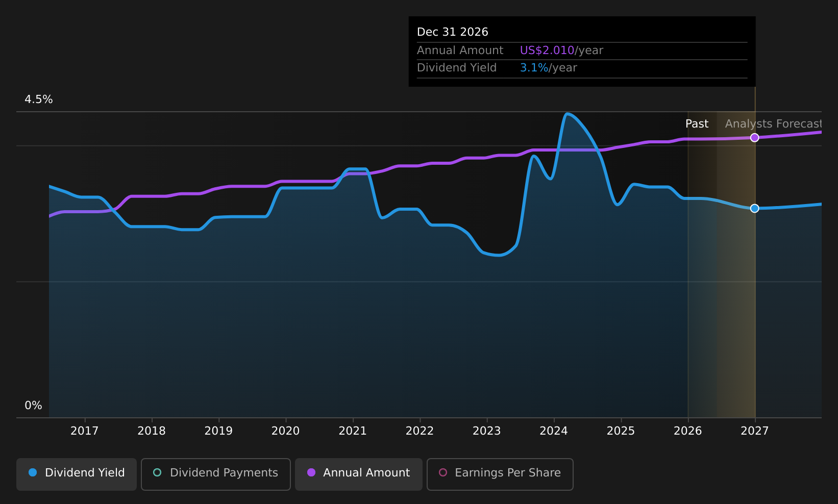Viewport: 838px width, 504px height.
Task: Select the 2027 x-axis label
Action: click(x=755, y=431)
